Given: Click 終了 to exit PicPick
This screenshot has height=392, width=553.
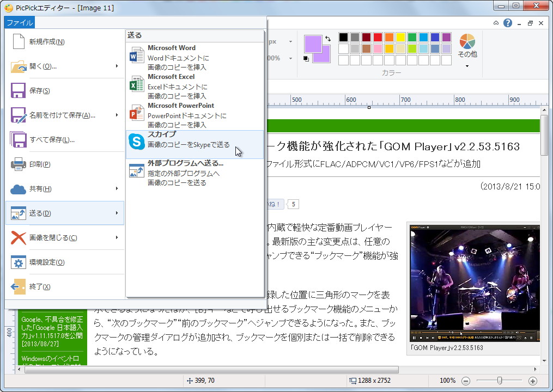Looking at the screenshot, I should (54, 287).
